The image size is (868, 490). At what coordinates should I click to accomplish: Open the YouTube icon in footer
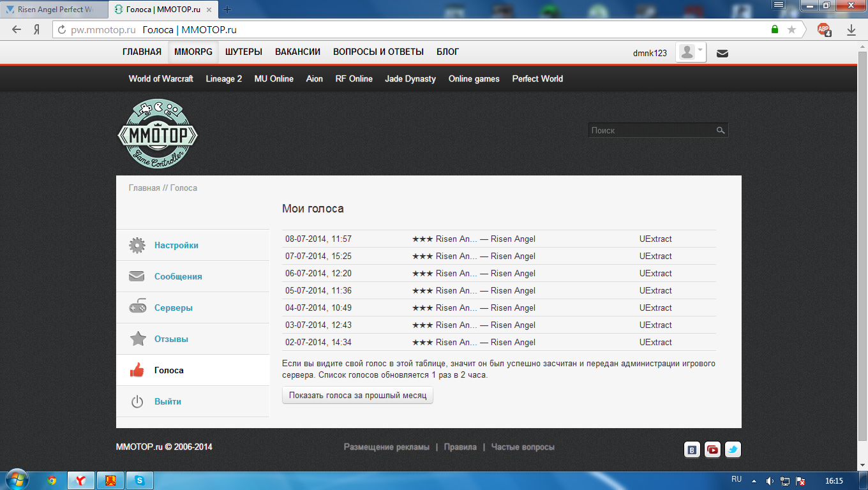pos(712,449)
